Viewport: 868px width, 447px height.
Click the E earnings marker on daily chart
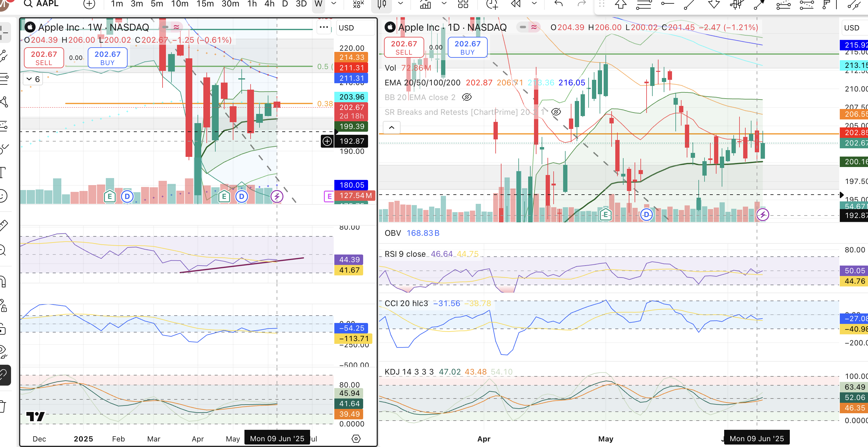pos(605,214)
